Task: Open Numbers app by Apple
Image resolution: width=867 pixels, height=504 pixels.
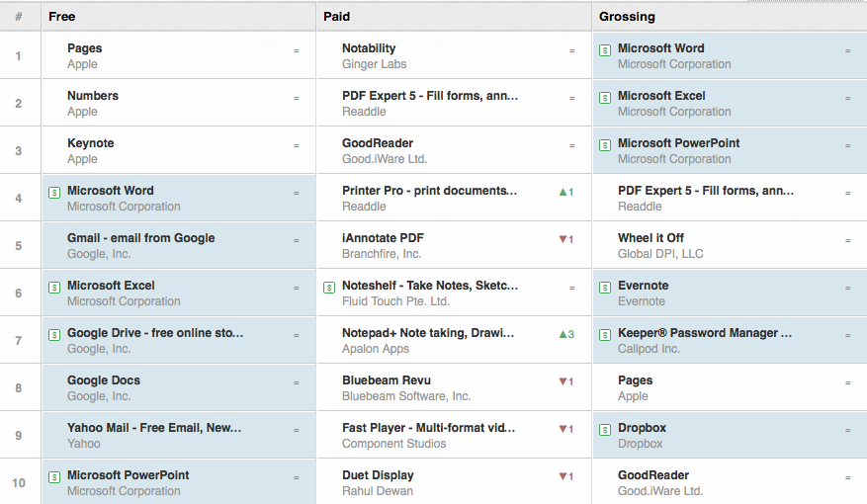Action: (93, 96)
